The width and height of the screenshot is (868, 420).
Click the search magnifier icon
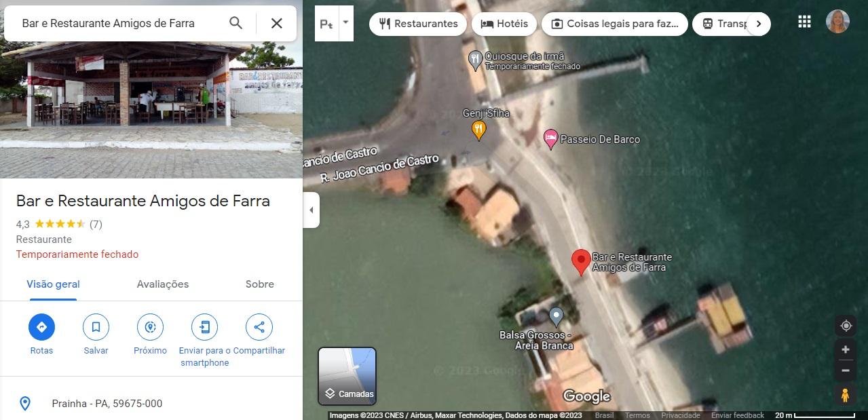pyautogui.click(x=235, y=23)
